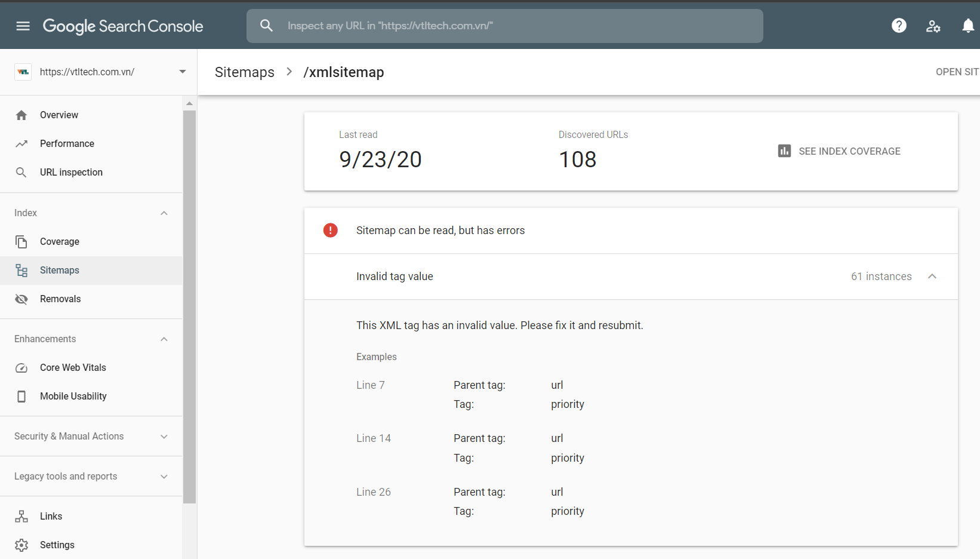
Task: Click the Line 26 example
Action: click(x=374, y=492)
